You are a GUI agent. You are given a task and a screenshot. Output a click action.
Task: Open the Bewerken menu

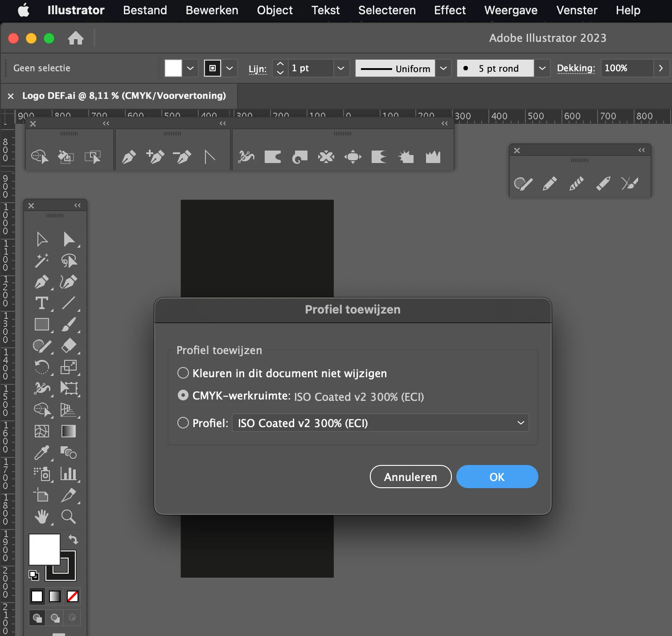click(212, 10)
